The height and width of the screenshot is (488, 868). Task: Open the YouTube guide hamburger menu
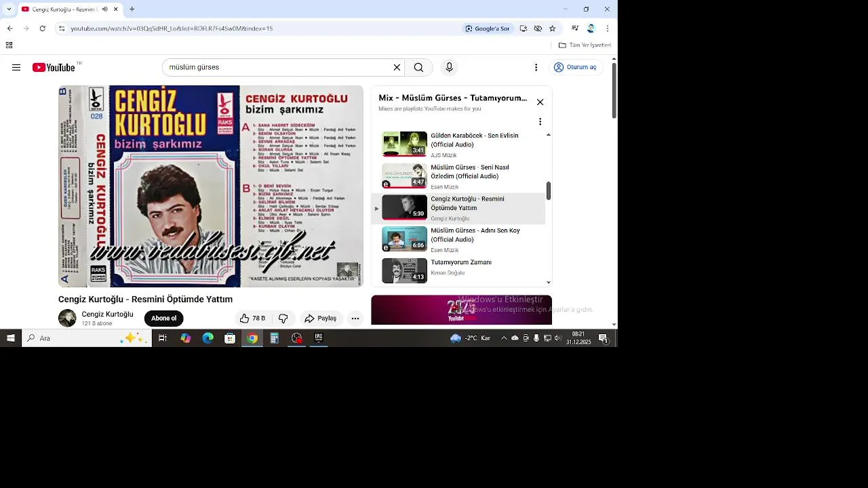pos(16,67)
